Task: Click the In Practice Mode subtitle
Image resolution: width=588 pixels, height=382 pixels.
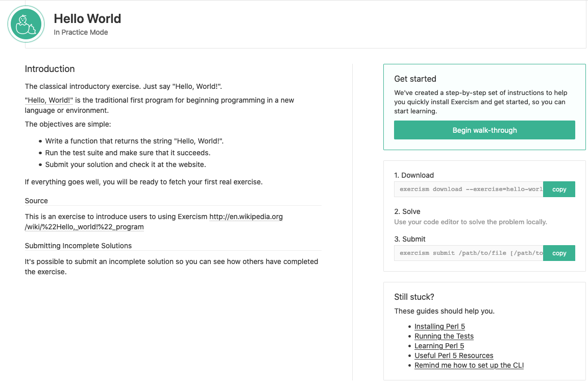Action: (x=81, y=32)
